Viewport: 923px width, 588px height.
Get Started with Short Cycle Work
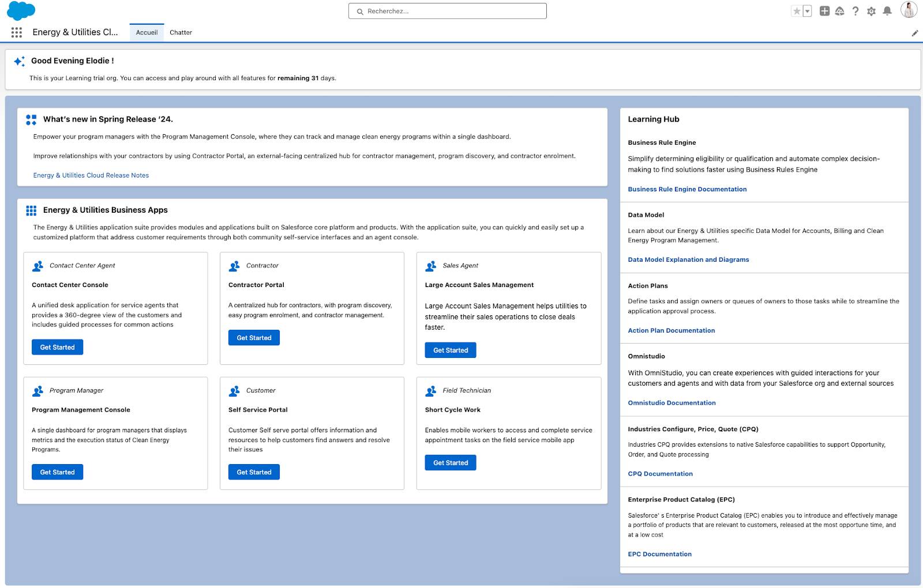point(451,462)
